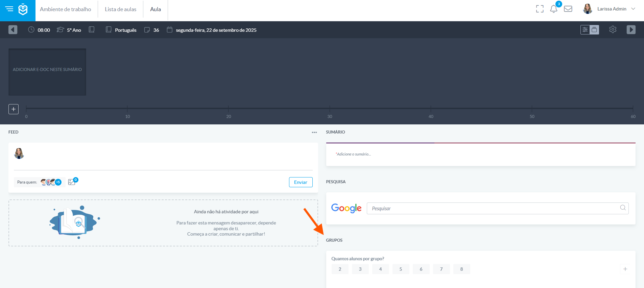Click the subject book icon beside Português
Screen dimensions: 644x288
pyautogui.click(x=109, y=30)
